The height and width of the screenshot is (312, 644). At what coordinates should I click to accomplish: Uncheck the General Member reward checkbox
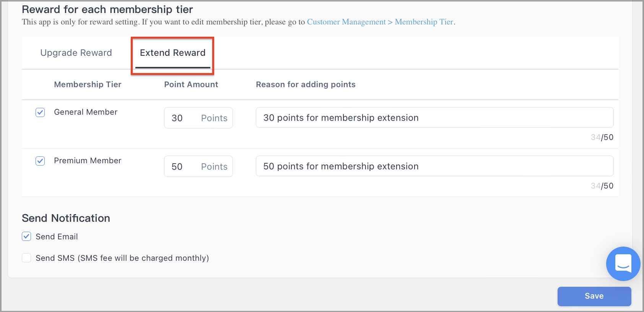40,112
